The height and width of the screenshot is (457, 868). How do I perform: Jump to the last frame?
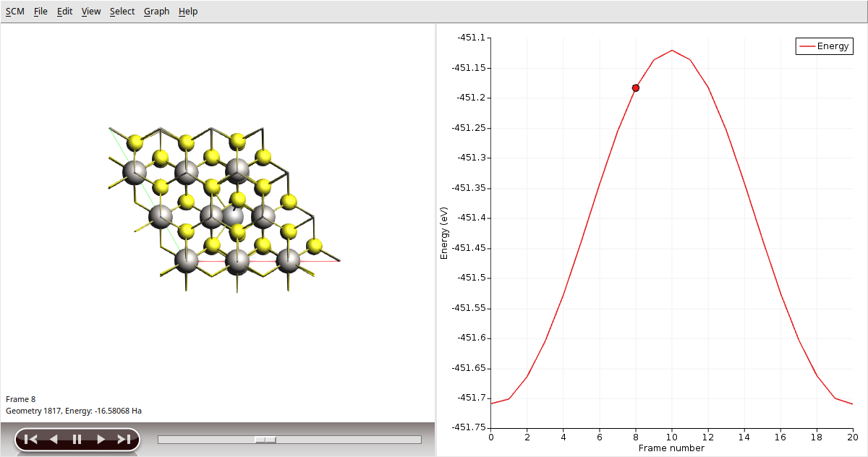click(124, 439)
